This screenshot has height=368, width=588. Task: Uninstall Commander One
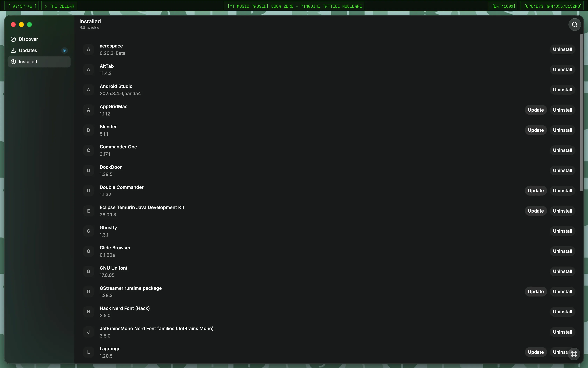[562, 150]
